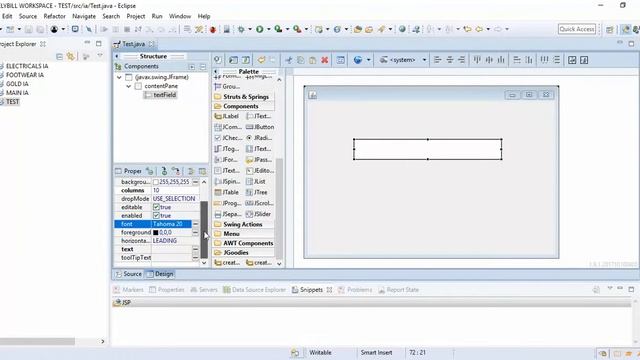Switch to the Design tab

coord(160,274)
